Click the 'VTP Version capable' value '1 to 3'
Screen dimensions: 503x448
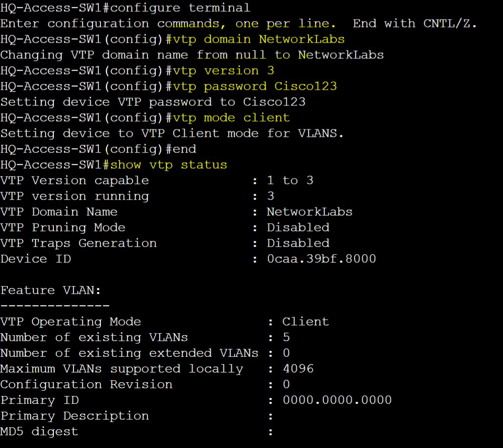pyautogui.click(x=290, y=180)
